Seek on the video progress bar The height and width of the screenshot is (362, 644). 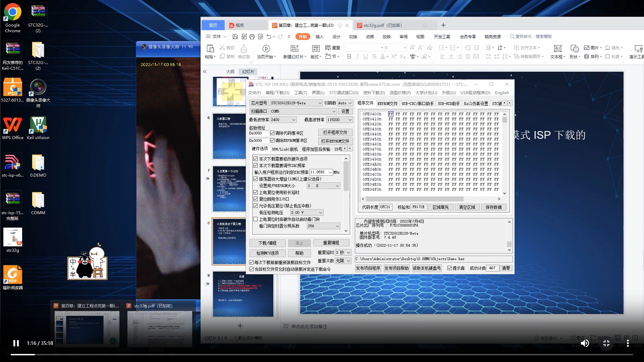(x=322, y=354)
